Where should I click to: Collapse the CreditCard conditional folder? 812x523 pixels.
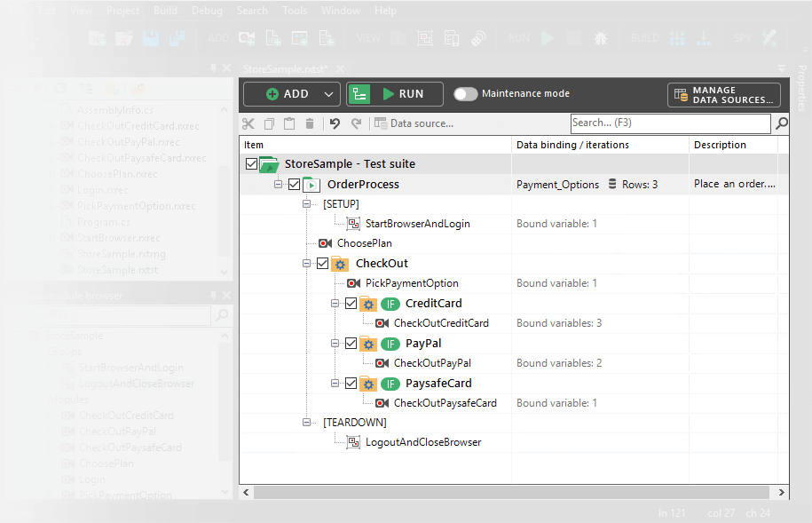click(335, 303)
